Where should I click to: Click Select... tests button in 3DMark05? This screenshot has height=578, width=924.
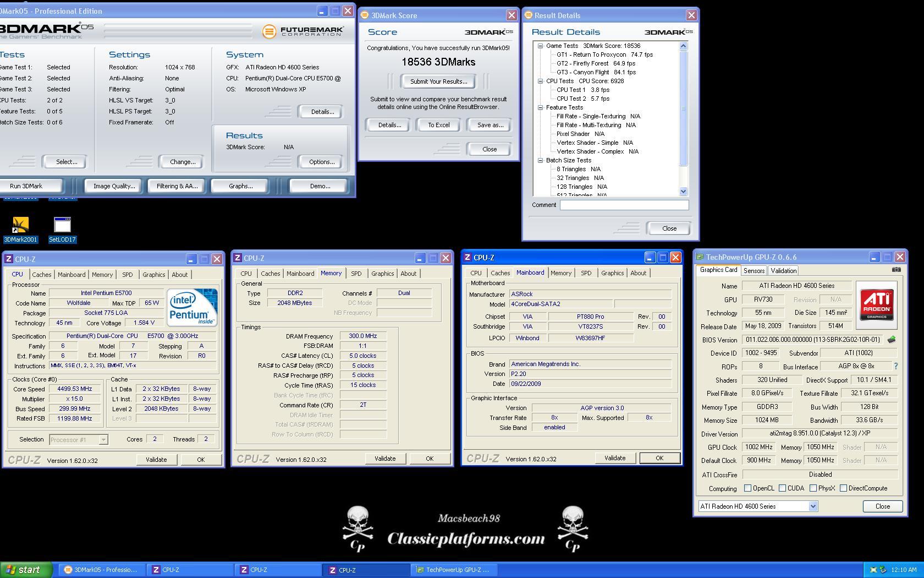pos(66,162)
